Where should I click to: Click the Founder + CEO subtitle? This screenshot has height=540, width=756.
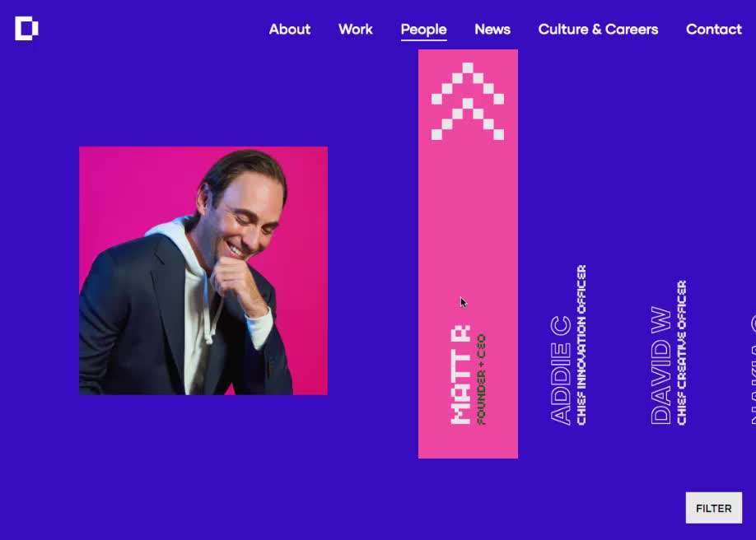481,379
